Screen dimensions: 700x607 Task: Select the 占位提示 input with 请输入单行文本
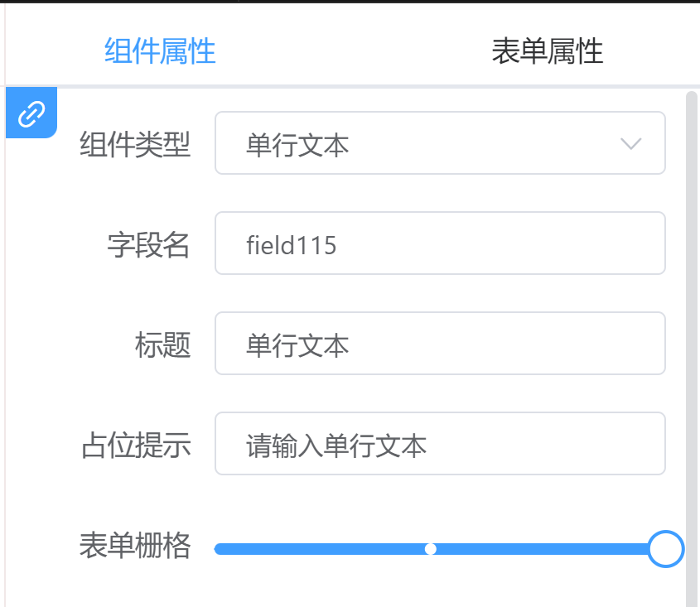[x=440, y=444]
